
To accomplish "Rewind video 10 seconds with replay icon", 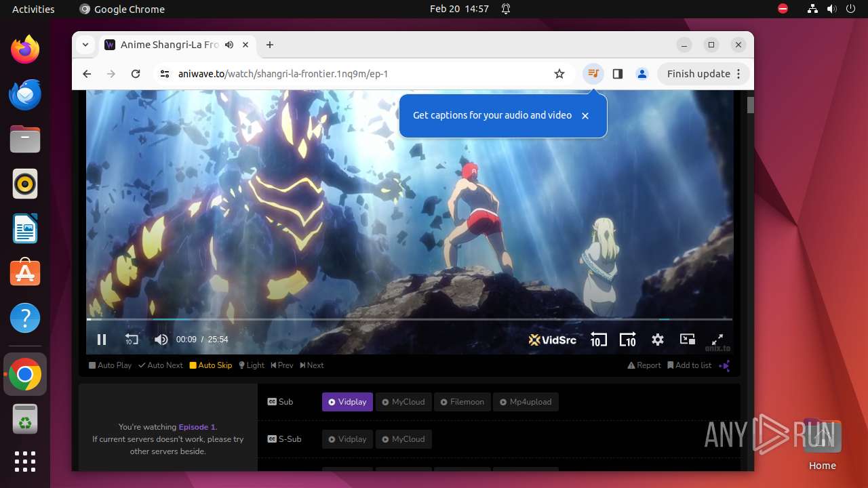I will (x=132, y=340).
